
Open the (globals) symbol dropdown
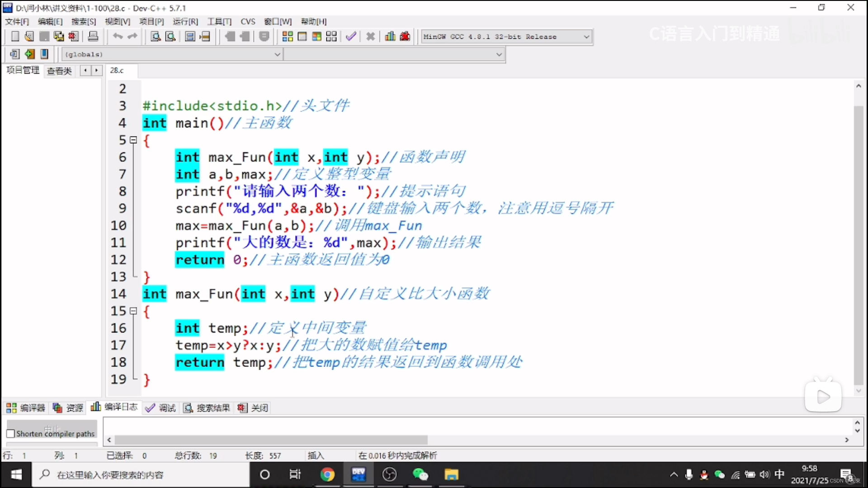(277, 54)
